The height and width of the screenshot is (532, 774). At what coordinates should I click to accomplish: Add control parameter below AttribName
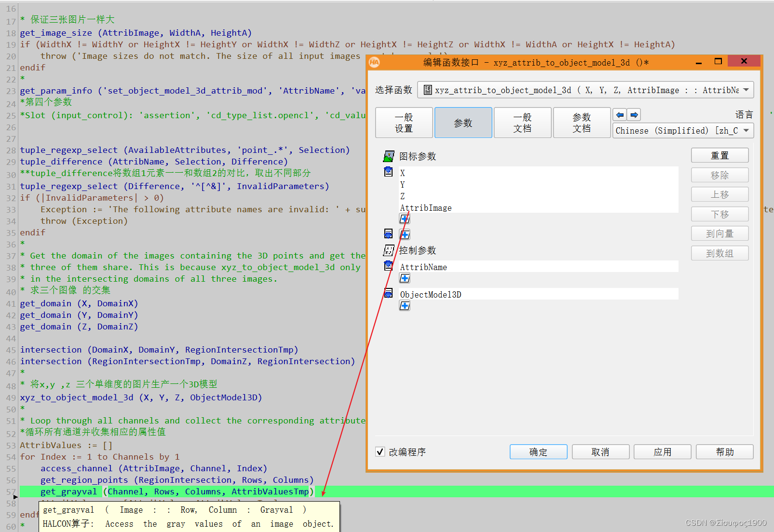[x=405, y=278]
